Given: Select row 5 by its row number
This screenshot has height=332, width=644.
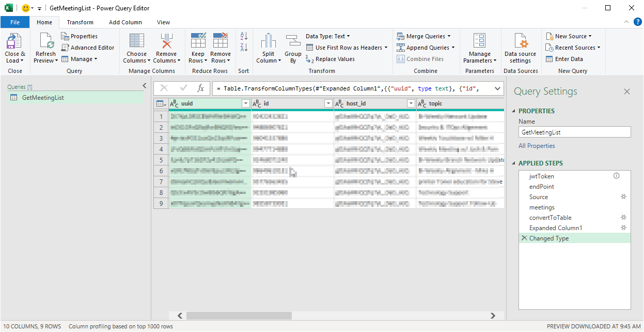Looking at the screenshot, I should [x=161, y=160].
